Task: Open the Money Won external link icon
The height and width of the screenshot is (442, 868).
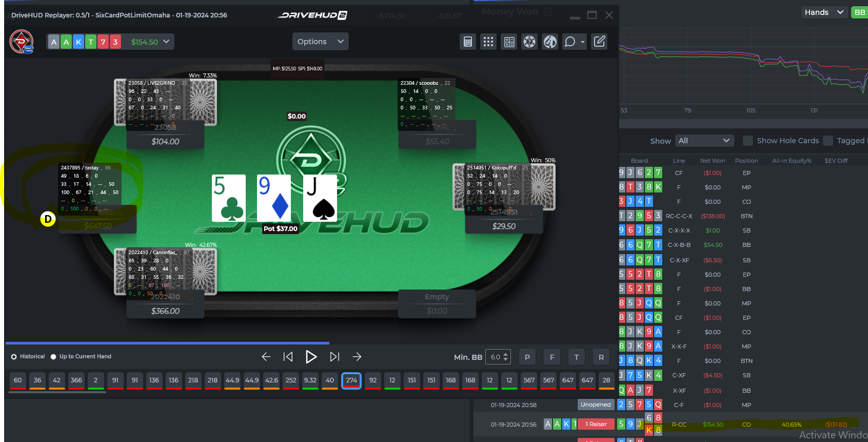Action: point(548,11)
